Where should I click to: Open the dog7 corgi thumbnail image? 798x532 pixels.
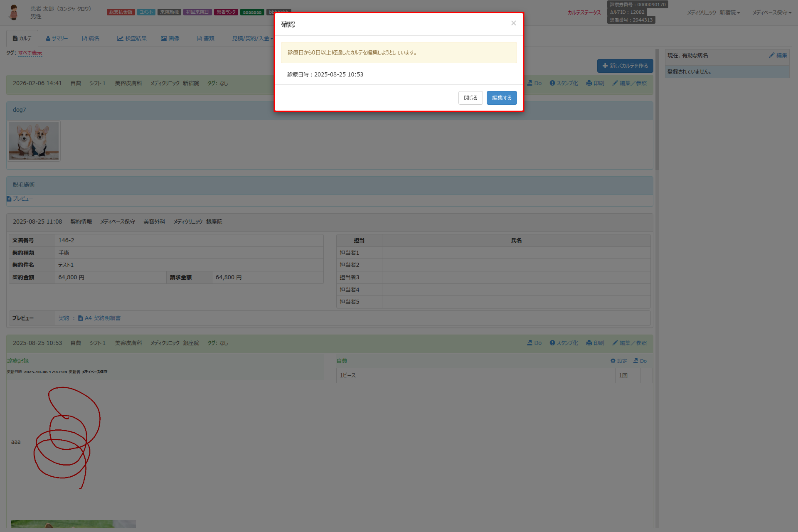coord(34,141)
